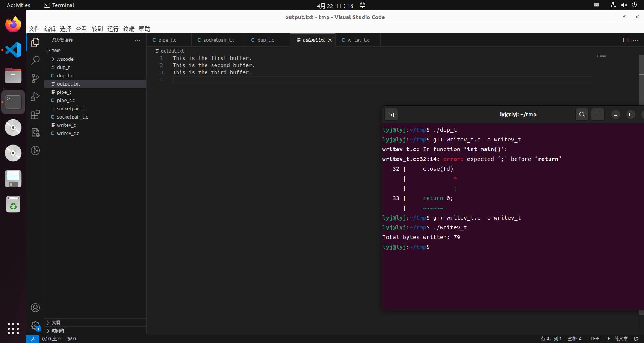Open notifications bell in VS Code status bar
Viewport: 644px width, 343px height.
click(x=636, y=338)
